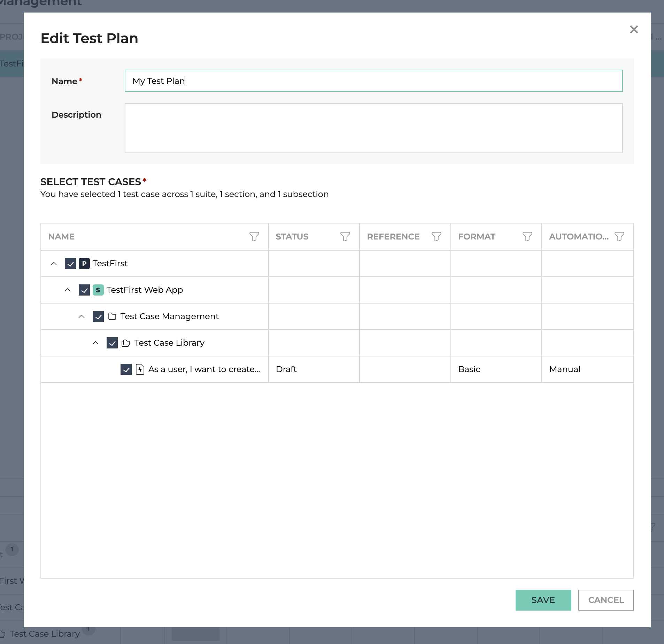This screenshot has width=664, height=644.
Task: Save the test plan
Action: pyautogui.click(x=543, y=600)
